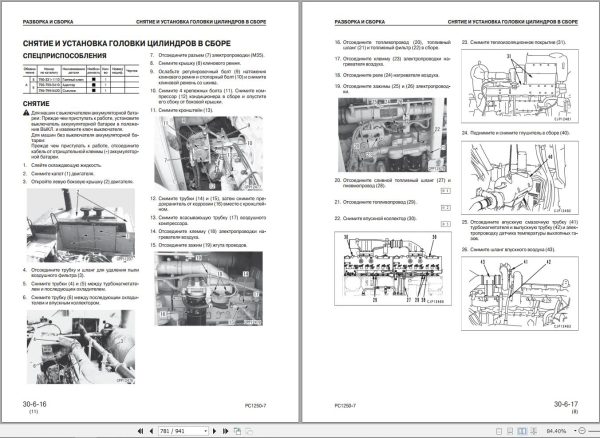
Task: Click page number 30-6-16
Action: tap(34, 404)
